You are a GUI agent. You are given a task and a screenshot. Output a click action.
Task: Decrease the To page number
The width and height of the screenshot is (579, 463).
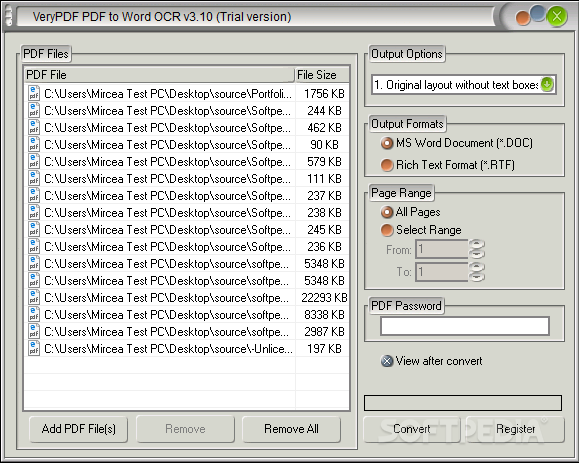(477, 277)
